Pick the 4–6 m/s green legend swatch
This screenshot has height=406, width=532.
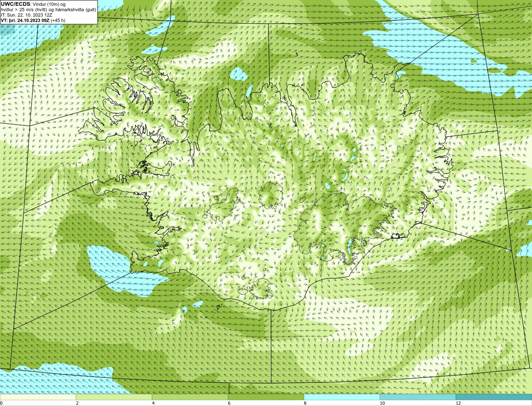tap(190, 397)
